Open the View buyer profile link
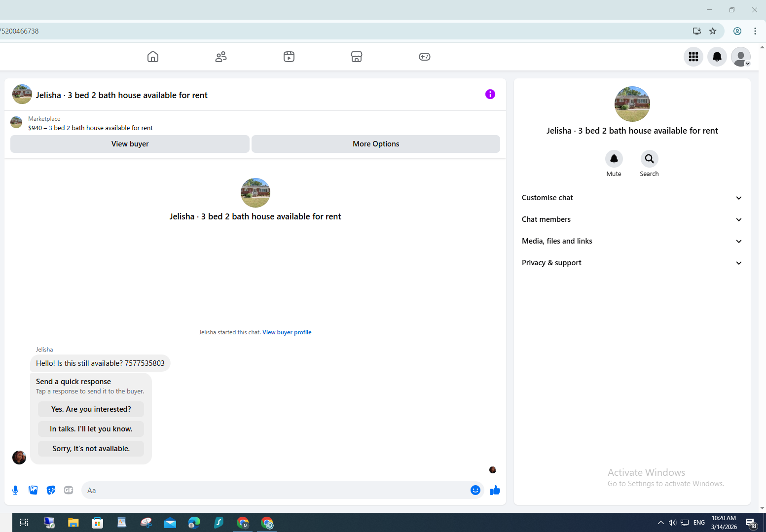 point(287,332)
